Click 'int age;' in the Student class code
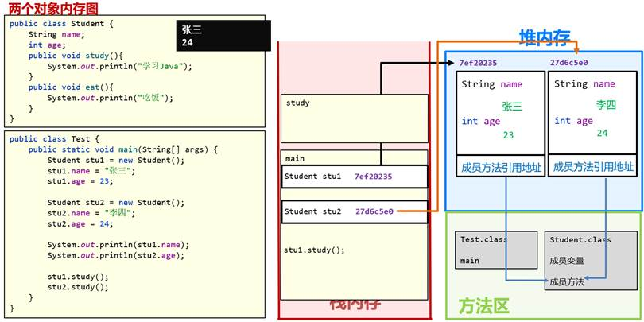Image resolution: width=644 pixels, height=322 pixels. 47,45
